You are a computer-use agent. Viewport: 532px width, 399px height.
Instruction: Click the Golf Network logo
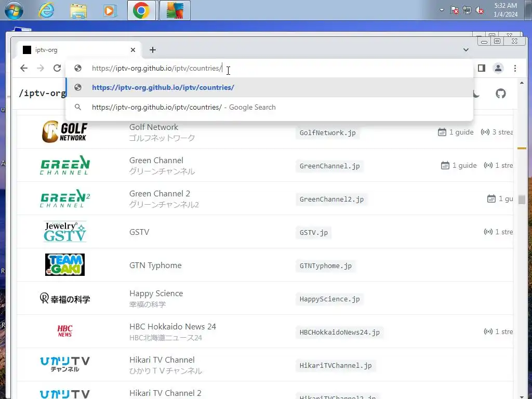(64, 131)
